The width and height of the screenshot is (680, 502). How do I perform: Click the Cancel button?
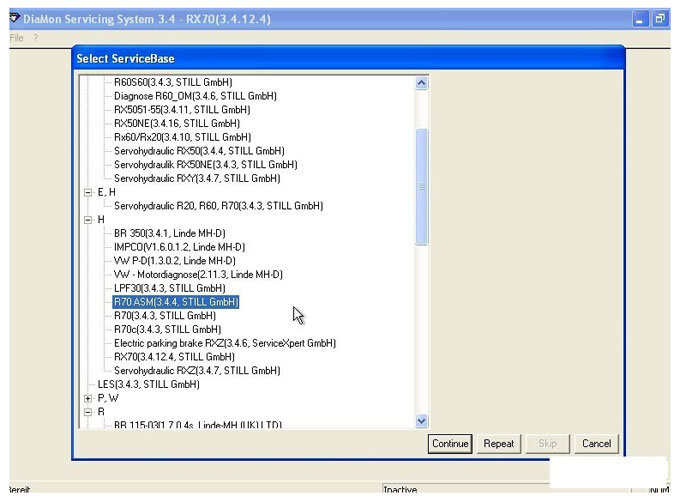[596, 443]
